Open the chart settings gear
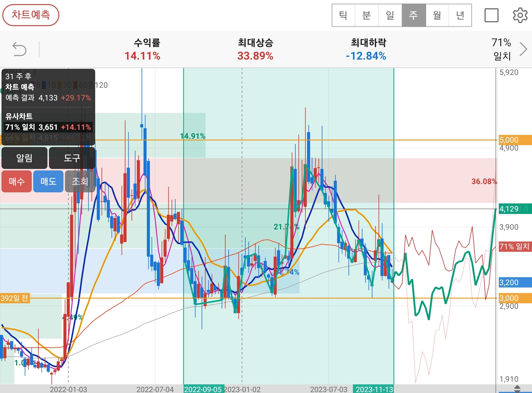532x393 pixels. pos(520,15)
